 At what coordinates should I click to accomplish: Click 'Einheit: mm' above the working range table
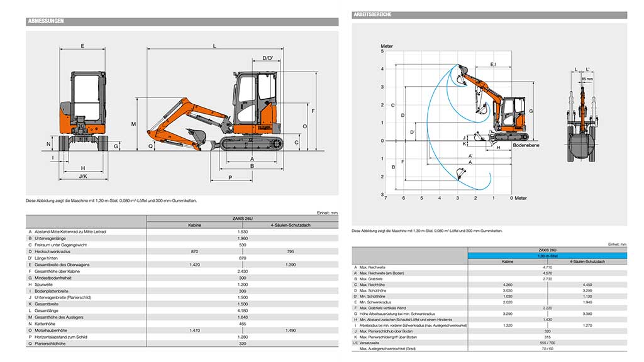[618, 244]
